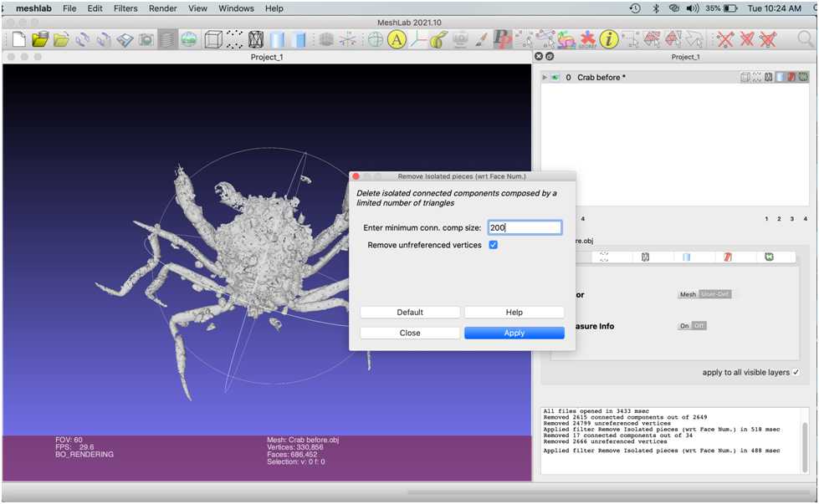Delete selected vertices with first red X
819x504 pixels.
[725, 39]
